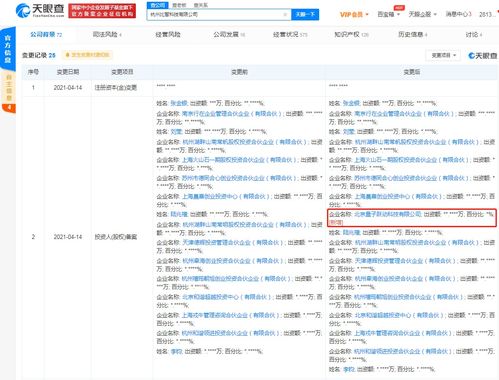Click the 天眼一下 search button
Viewport: 499px width, 380px height.
click(305, 14)
